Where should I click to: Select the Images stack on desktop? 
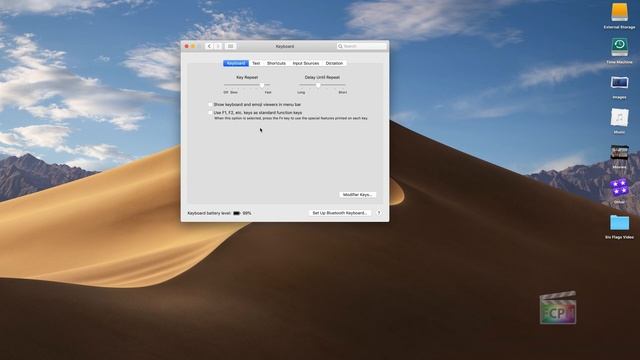click(x=619, y=83)
